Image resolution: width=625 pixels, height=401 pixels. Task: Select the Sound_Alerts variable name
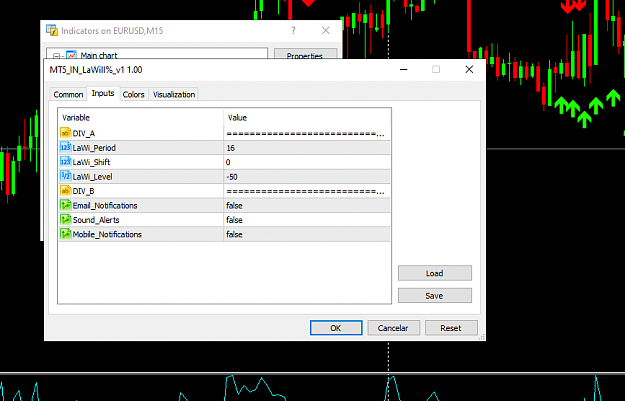click(96, 220)
